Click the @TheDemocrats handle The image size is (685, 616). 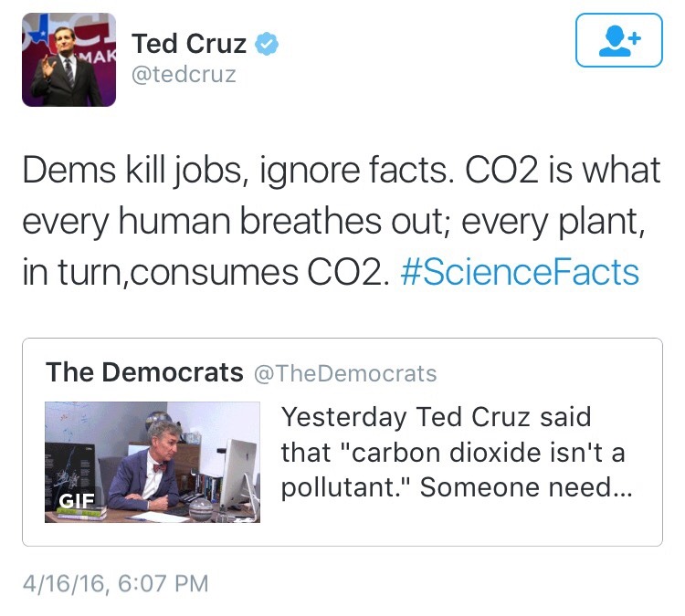tap(344, 372)
